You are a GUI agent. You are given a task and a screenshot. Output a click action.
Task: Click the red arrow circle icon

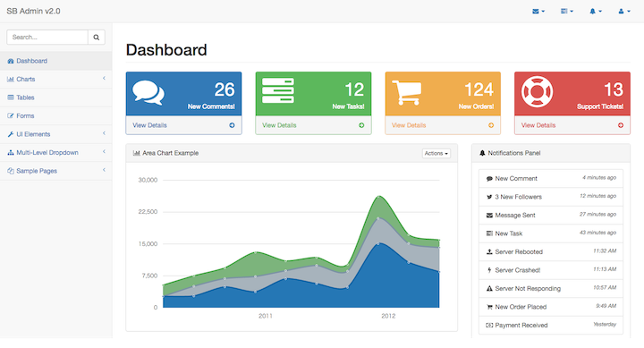tap(621, 125)
